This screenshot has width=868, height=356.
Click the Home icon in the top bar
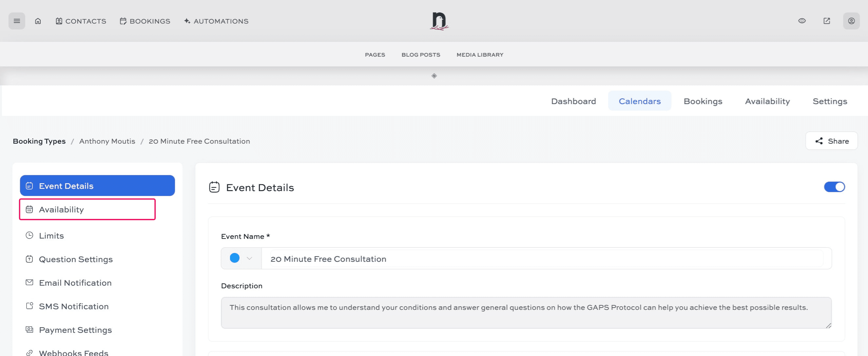click(x=38, y=21)
